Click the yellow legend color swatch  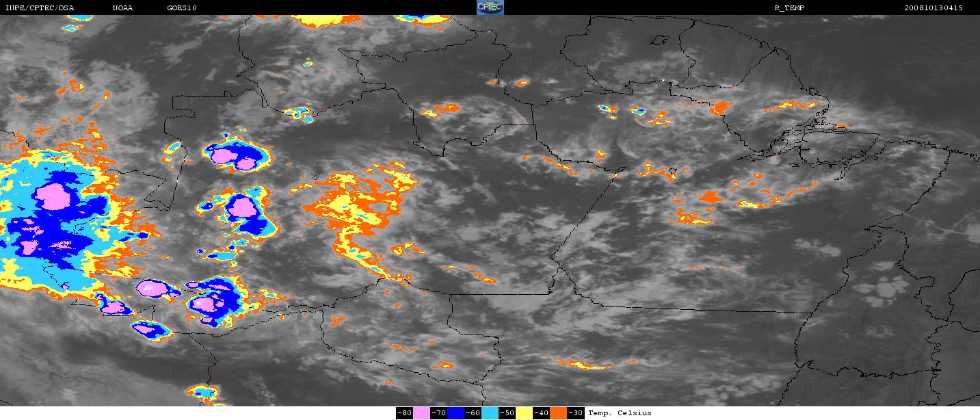[524, 413]
